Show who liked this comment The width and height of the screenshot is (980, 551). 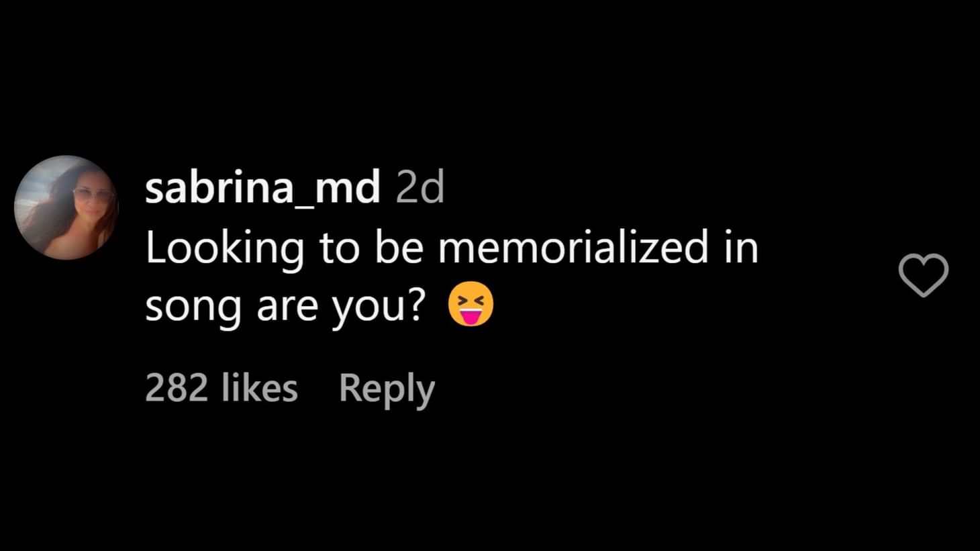[x=221, y=388]
